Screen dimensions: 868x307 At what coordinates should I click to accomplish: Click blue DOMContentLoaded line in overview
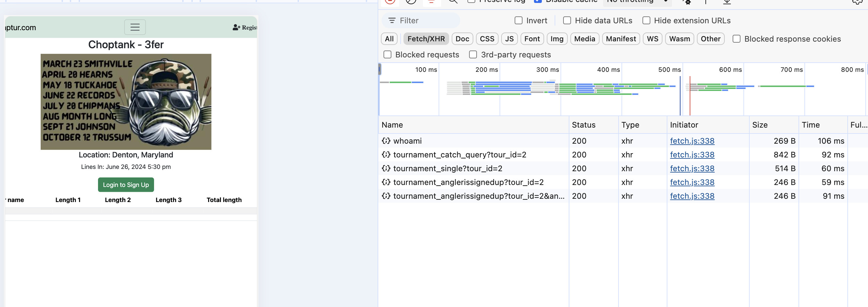pyautogui.click(x=680, y=96)
